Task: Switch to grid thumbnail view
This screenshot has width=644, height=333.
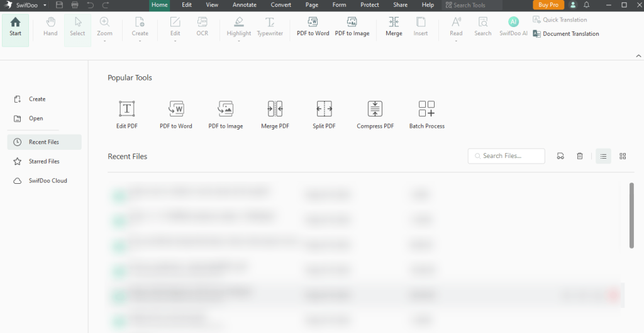Action: [x=623, y=156]
